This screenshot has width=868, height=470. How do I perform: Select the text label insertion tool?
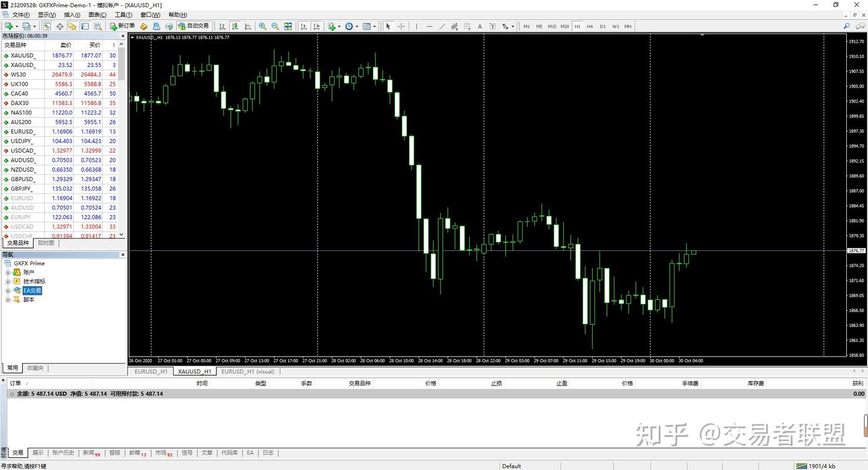pos(493,26)
